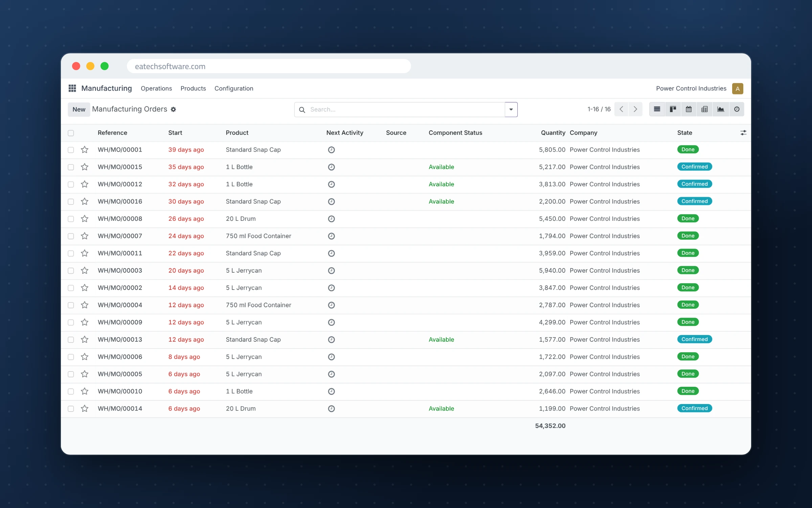The image size is (812, 508).
Task: Click the 750 ml Food Container for WH/MO/00004
Action: coord(258,305)
